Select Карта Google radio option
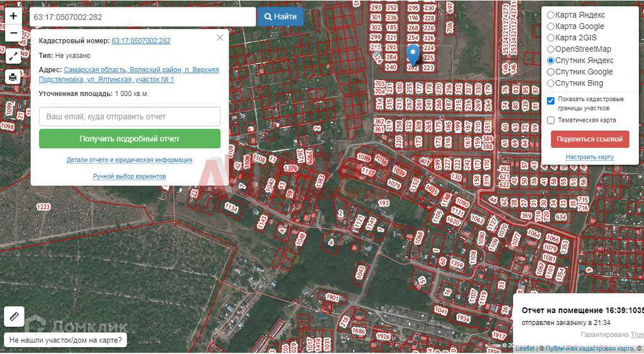This screenshot has height=354, width=644. tap(551, 27)
